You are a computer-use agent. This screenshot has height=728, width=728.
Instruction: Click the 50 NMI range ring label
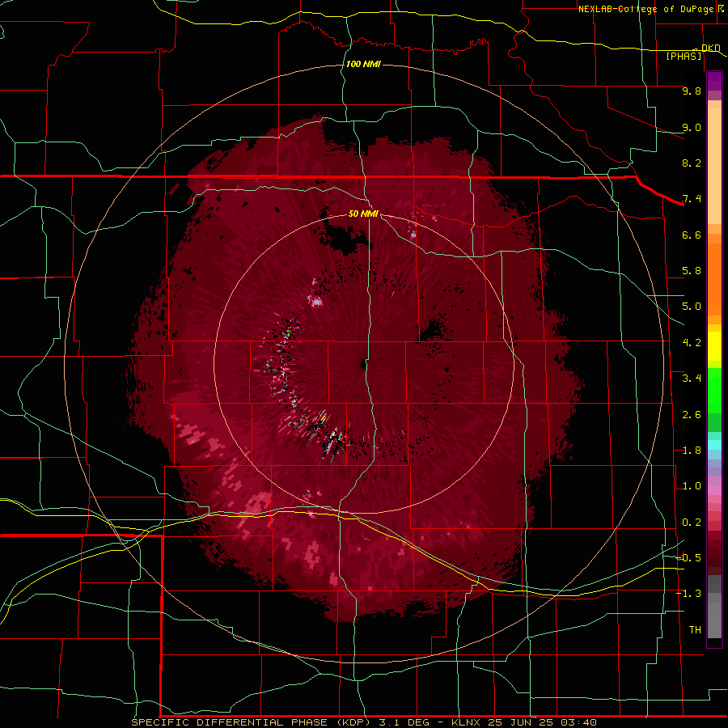tap(363, 214)
